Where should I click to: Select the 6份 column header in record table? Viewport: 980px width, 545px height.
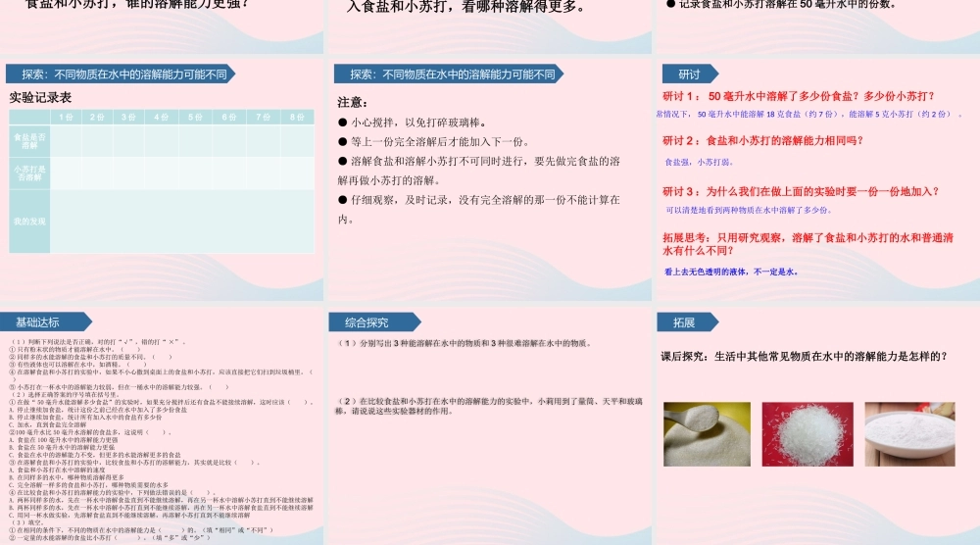pyautogui.click(x=228, y=117)
